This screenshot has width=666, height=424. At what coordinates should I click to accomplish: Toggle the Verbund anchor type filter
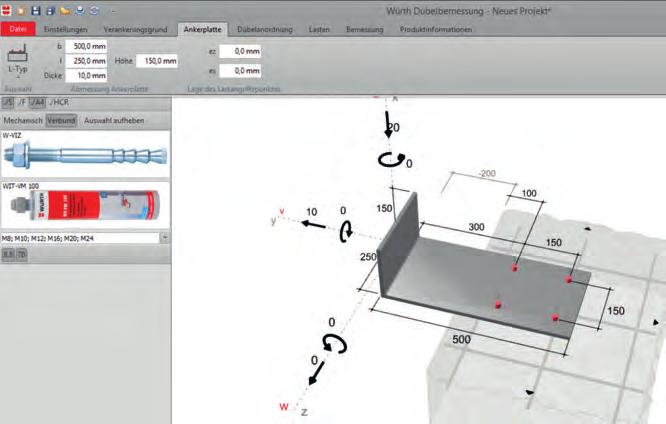coord(61,121)
